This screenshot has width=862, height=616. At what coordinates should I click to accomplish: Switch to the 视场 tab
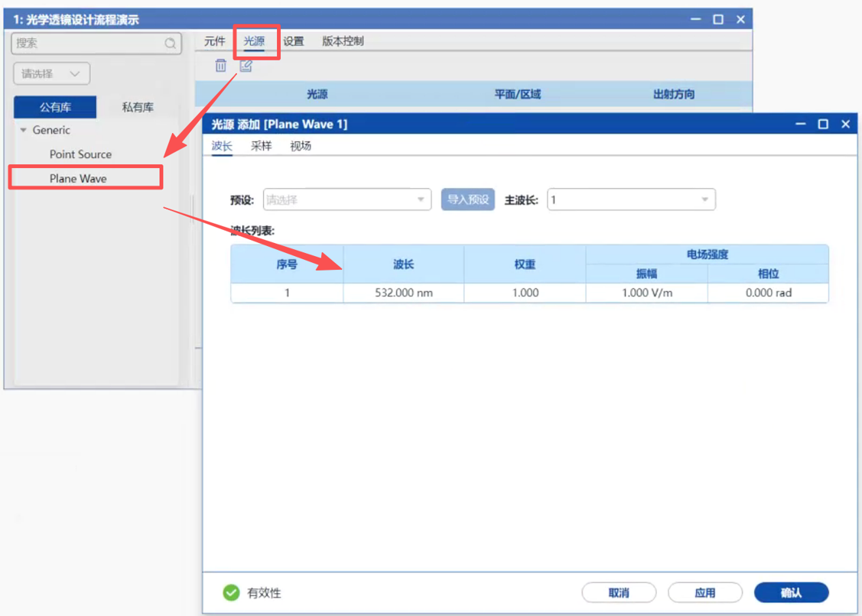point(301,146)
